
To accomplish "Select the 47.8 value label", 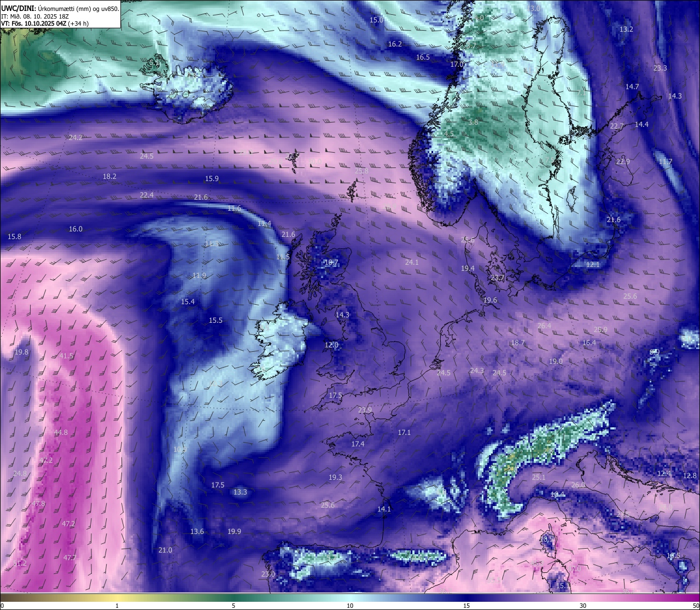I will 38,503.
